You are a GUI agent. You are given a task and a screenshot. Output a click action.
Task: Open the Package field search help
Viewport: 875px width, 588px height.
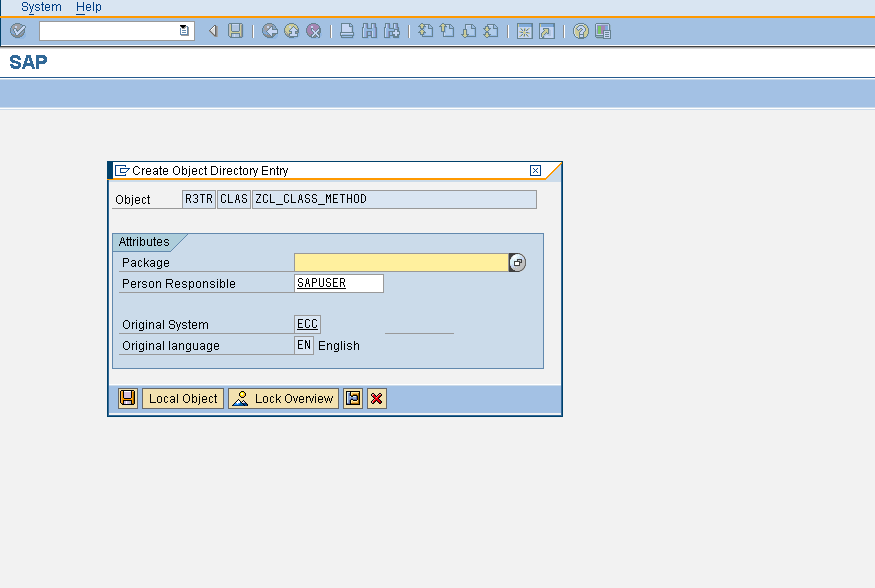(517, 262)
